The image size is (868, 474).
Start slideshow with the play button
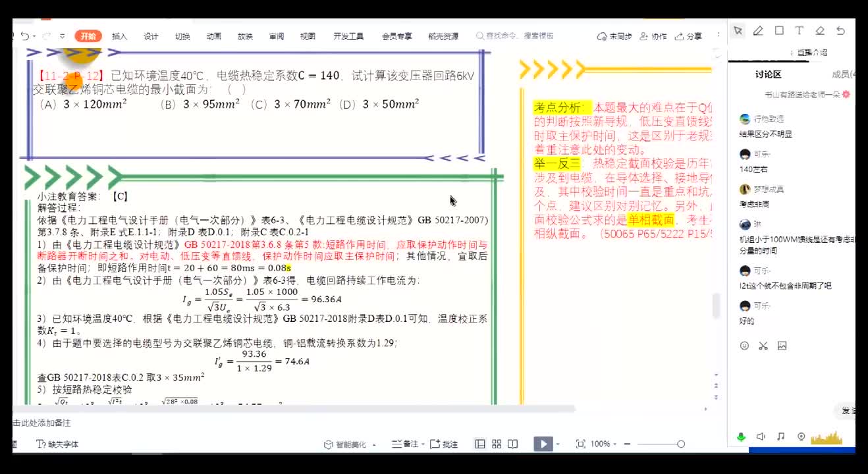pyautogui.click(x=543, y=444)
